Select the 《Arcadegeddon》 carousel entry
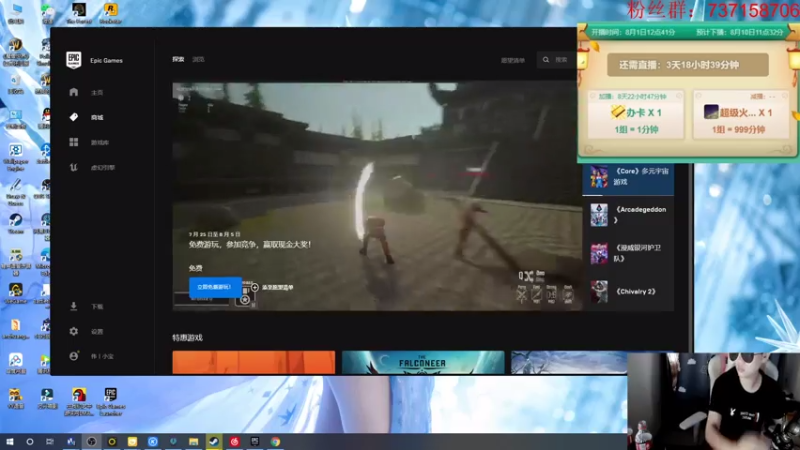The height and width of the screenshot is (450, 800). tap(628, 215)
